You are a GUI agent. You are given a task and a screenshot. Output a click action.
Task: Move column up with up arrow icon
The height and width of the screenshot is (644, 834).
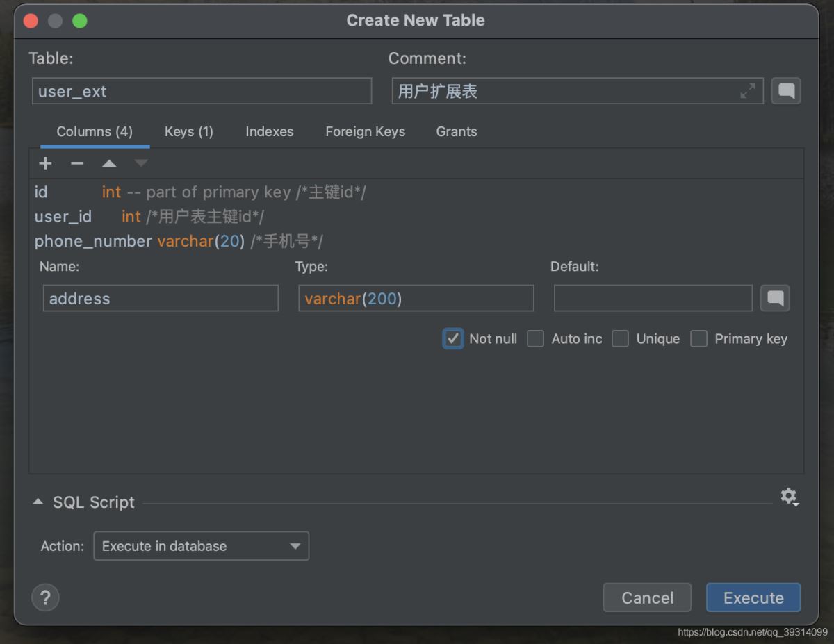[109, 163]
